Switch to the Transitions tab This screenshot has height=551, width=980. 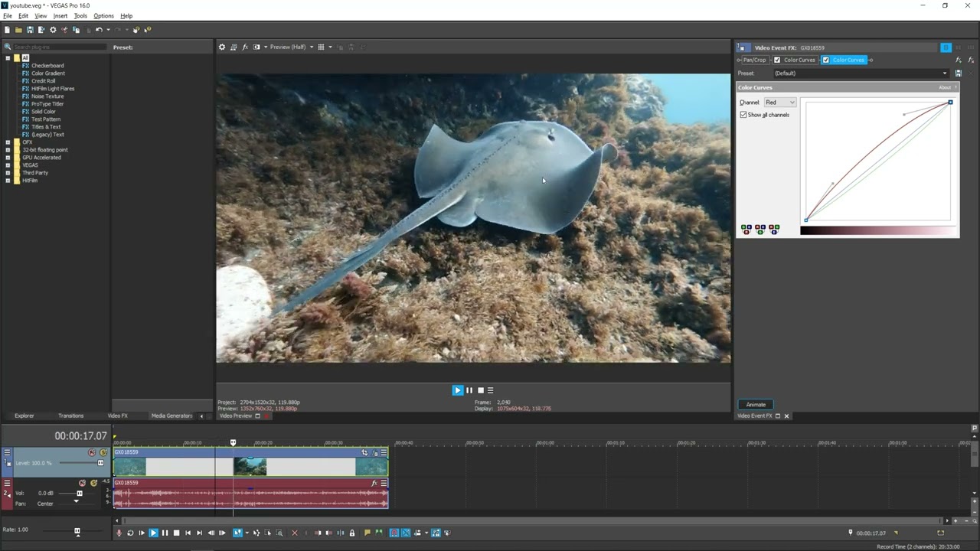tap(70, 416)
